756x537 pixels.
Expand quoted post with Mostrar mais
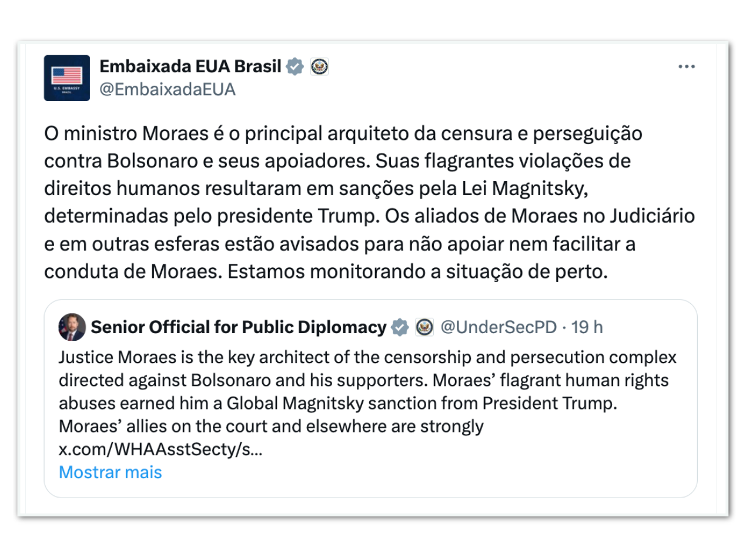pyautogui.click(x=111, y=472)
